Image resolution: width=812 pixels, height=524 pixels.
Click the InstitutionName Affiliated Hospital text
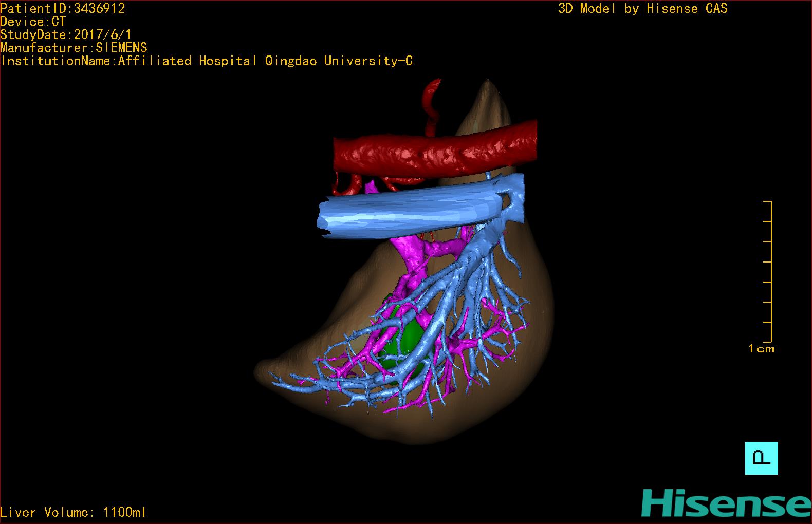[207, 61]
